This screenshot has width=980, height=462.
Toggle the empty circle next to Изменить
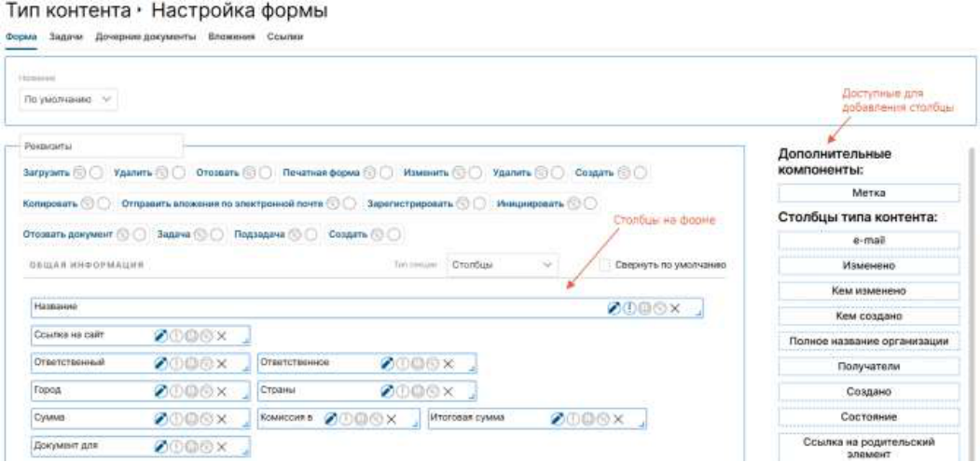coord(475,173)
